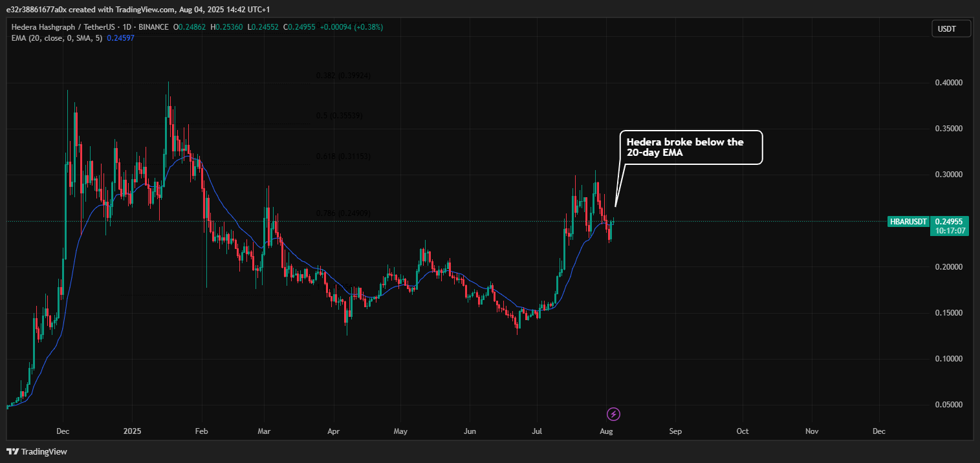
Task: Click the 0.35000 price axis label
Action: [949, 129]
